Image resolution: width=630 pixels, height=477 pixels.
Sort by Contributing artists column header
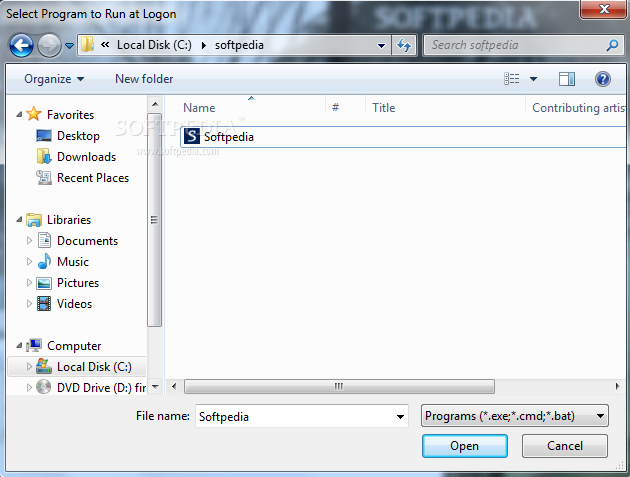click(576, 108)
